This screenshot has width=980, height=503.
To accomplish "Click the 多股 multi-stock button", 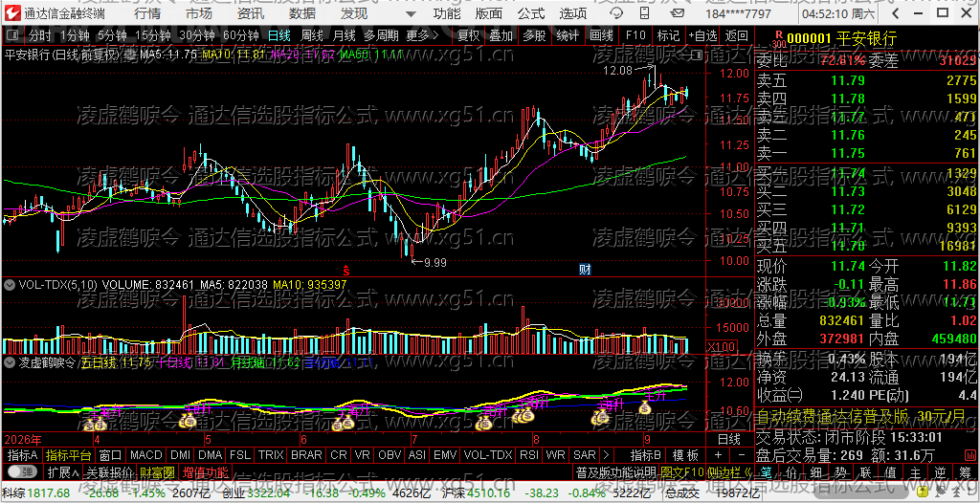I will click(x=534, y=36).
